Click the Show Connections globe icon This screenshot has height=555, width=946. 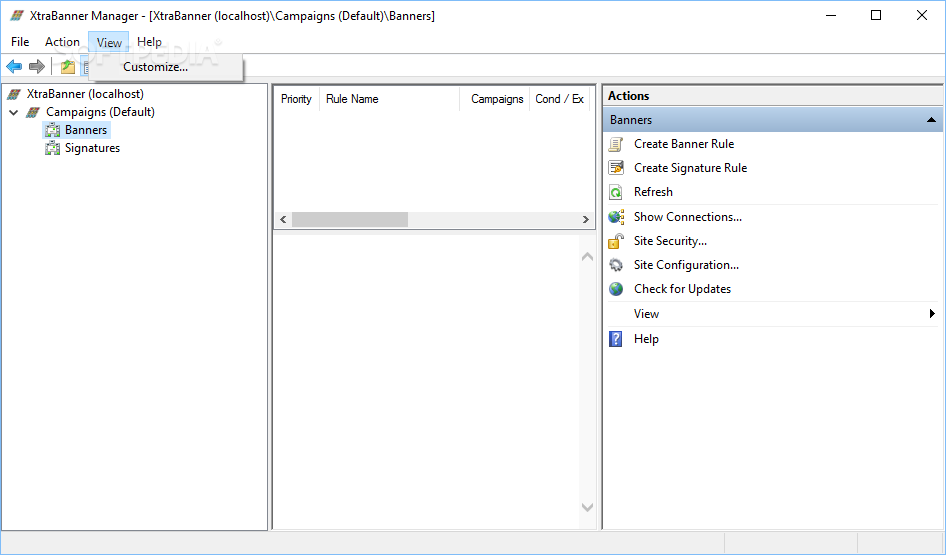pos(616,217)
